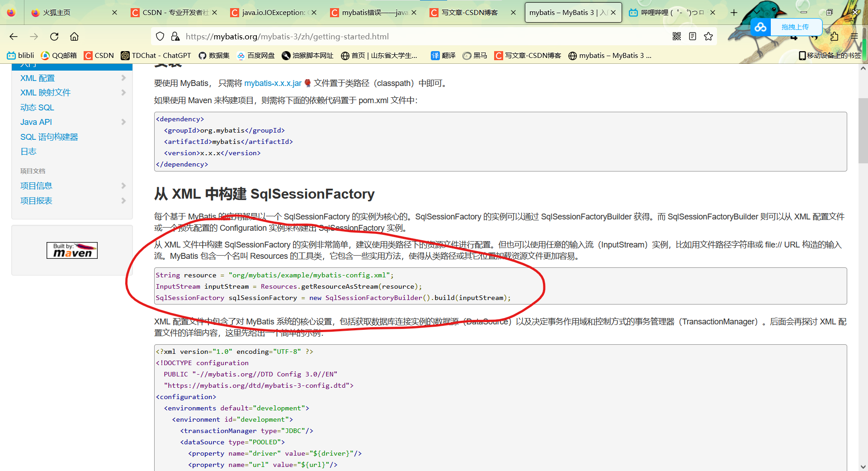Open a new browser tab with plus

(734, 13)
